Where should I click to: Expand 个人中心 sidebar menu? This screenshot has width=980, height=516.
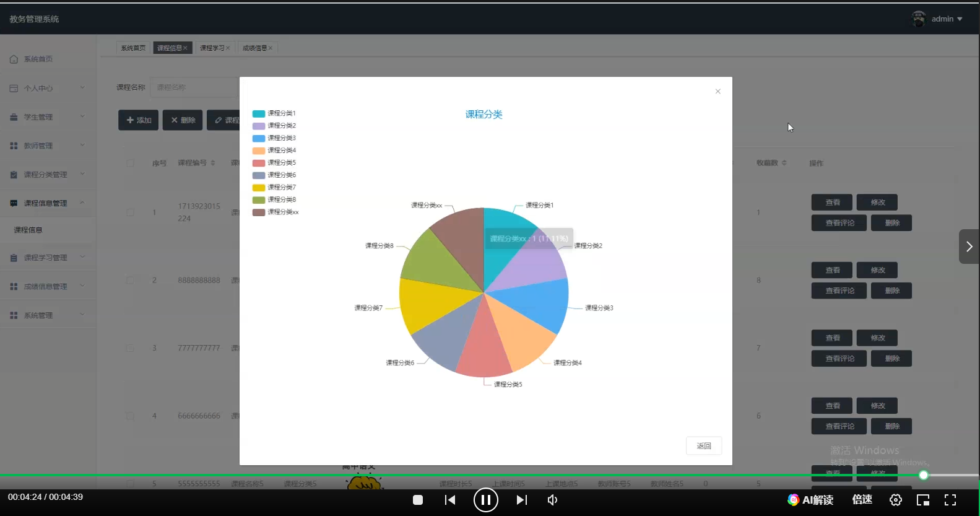coord(48,89)
